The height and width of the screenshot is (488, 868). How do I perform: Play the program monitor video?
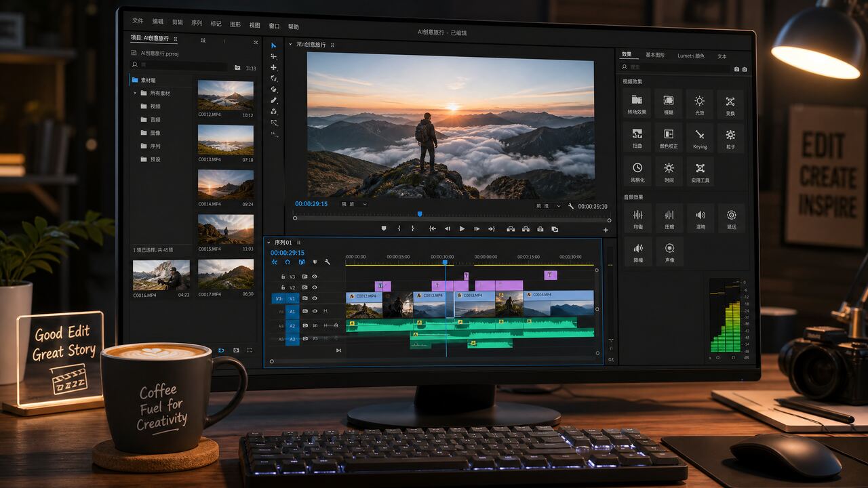click(462, 229)
